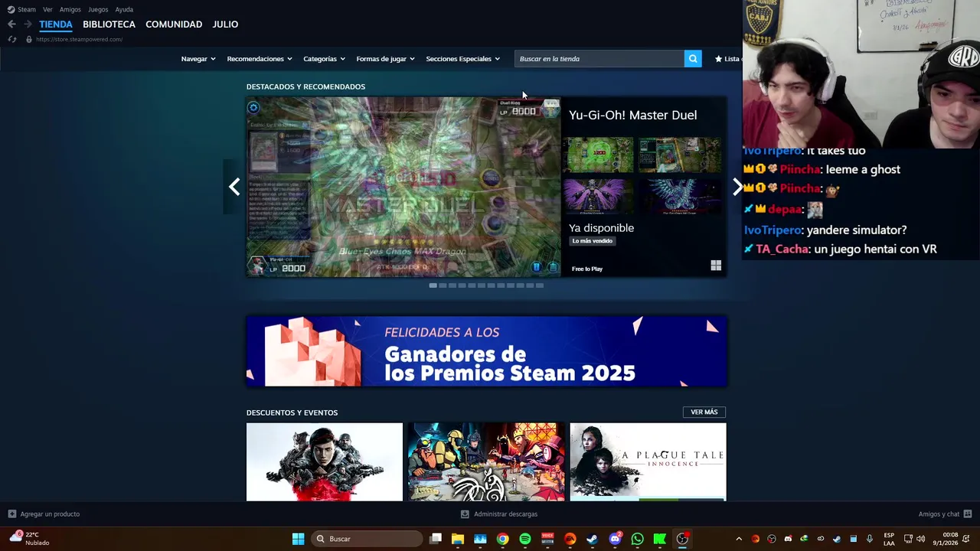Image resolution: width=980 pixels, height=551 pixels.
Task: Open the EA app from the taskbar
Action: pyautogui.click(x=570, y=539)
